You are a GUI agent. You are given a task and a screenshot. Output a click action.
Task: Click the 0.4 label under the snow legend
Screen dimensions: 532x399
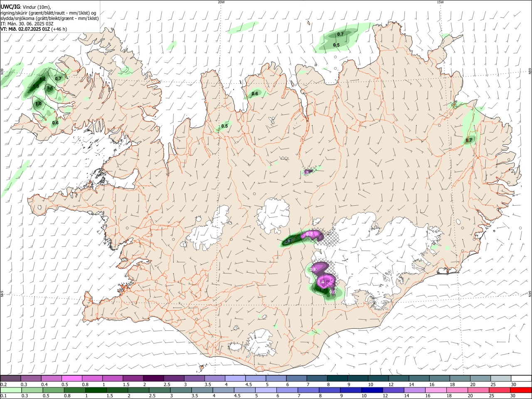click(x=44, y=384)
